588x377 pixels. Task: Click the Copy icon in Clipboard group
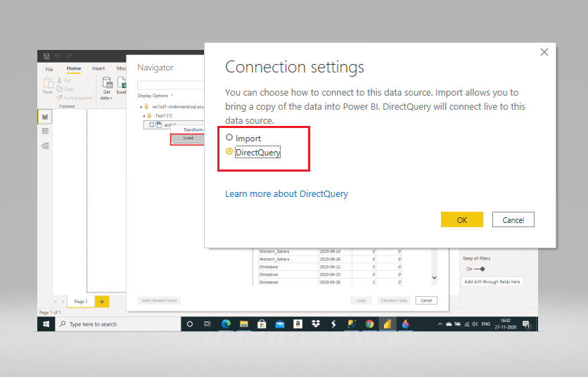[x=59, y=89]
